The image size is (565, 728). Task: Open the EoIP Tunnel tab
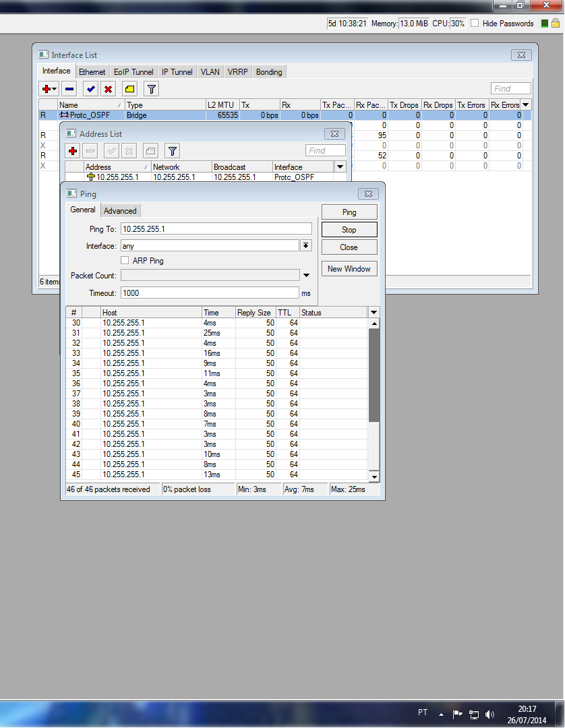tap(133, 72)
